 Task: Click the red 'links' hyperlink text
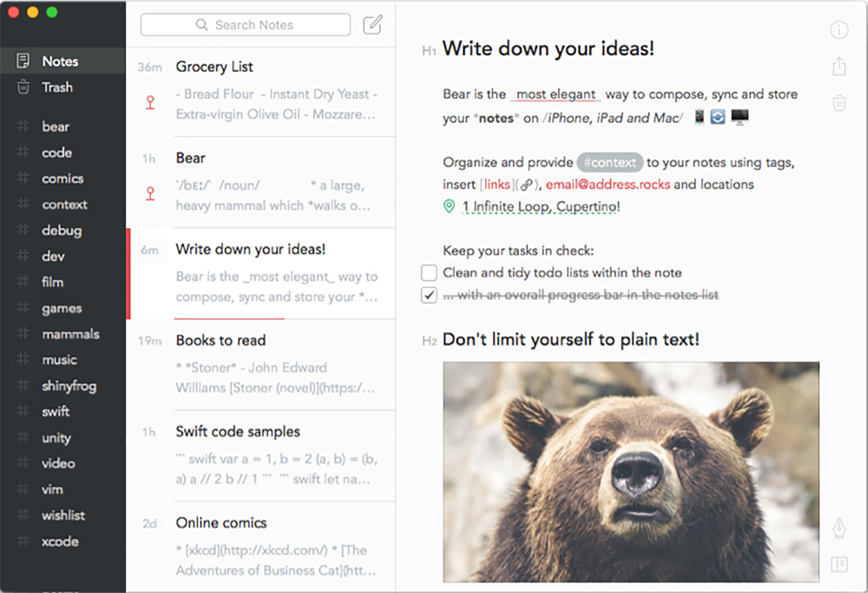point(497,185)
